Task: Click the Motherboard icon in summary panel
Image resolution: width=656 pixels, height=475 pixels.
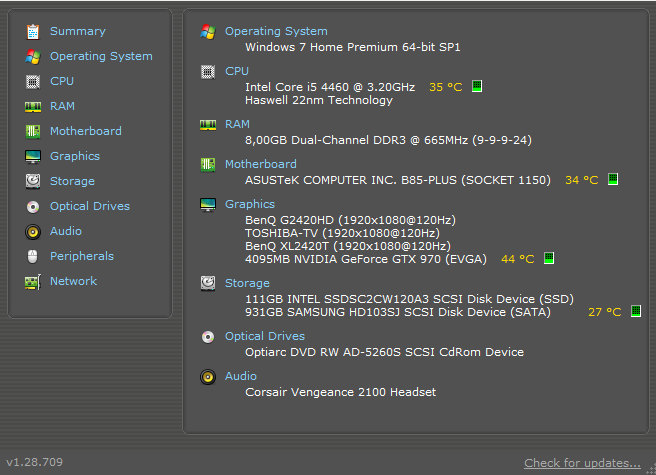Action: coord(208,164)
